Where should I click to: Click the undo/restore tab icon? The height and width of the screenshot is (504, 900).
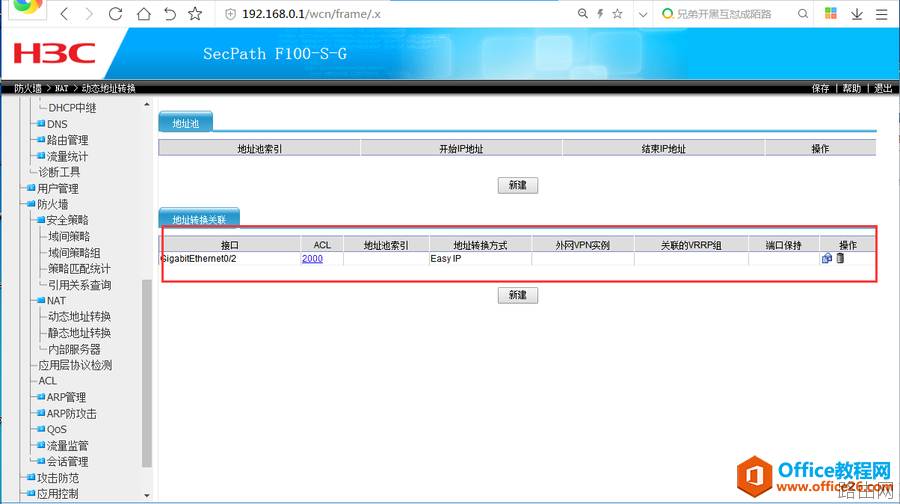point(169,14)
